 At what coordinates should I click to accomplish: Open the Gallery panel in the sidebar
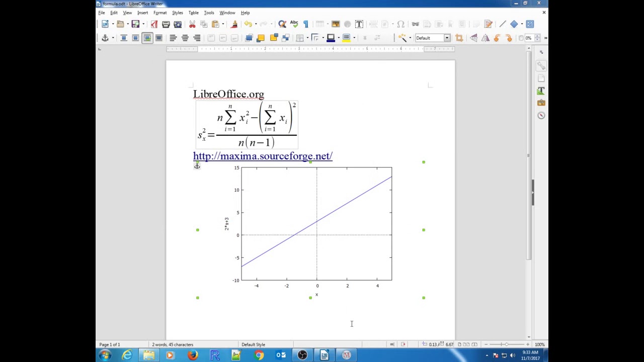tap(541, 103)
